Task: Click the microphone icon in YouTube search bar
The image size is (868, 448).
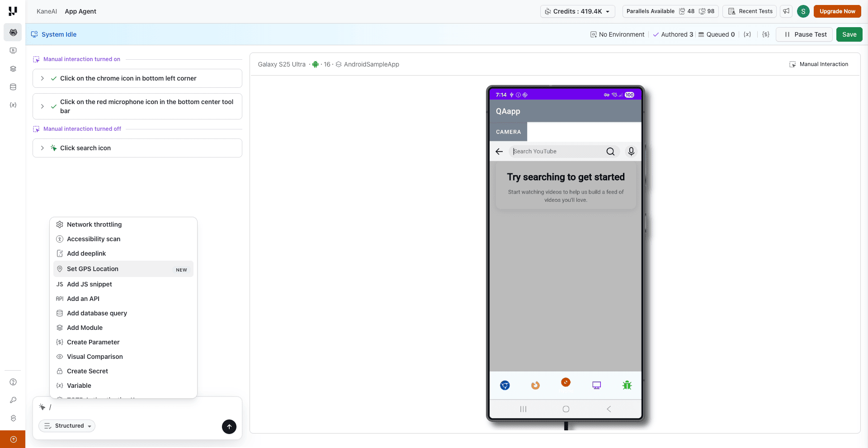Action: click(631, 151)
